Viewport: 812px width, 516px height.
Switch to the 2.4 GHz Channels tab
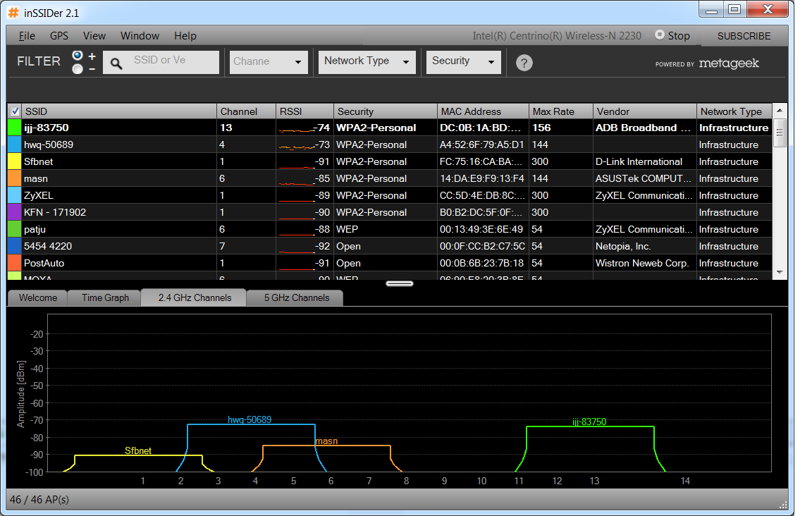195,297
